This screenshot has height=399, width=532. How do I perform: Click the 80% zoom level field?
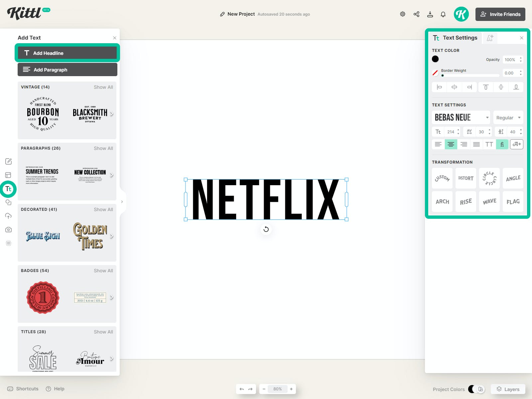point(278,389)
